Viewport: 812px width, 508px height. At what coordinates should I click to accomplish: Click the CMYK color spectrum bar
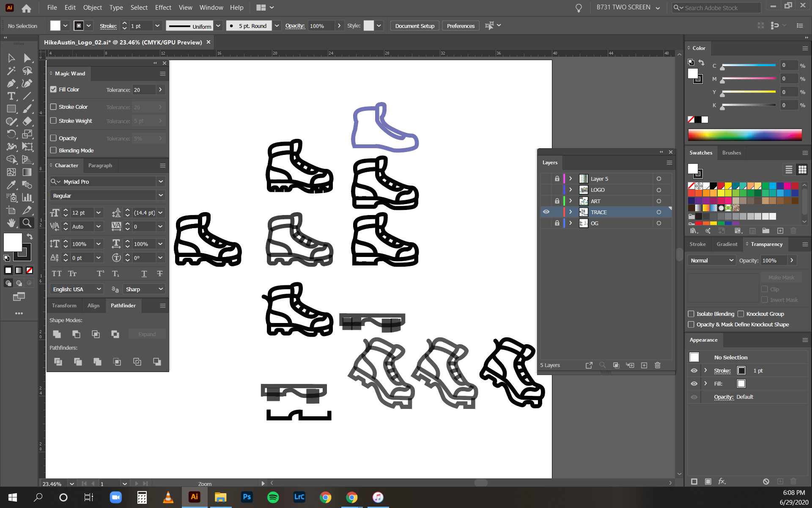pos(744,135)
